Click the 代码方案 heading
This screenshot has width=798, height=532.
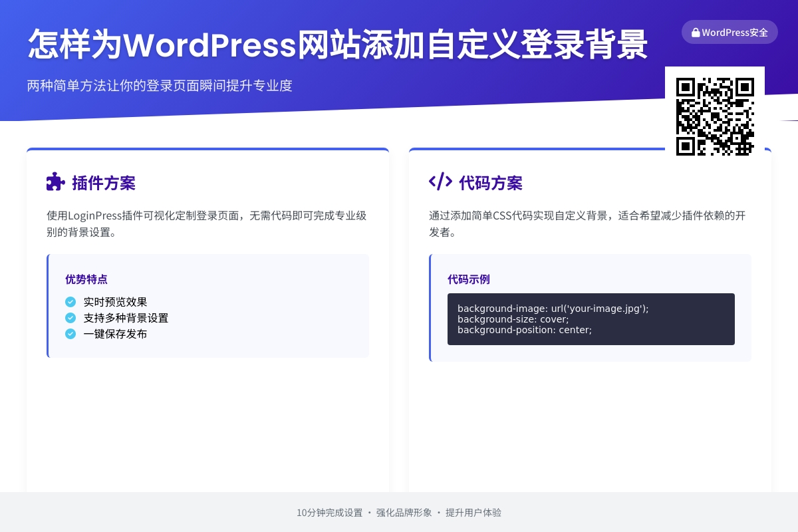click(491, 183)
